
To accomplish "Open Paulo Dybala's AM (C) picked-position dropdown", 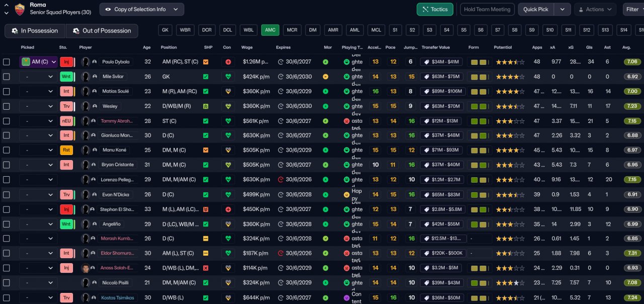I will (x=39, y=62).
